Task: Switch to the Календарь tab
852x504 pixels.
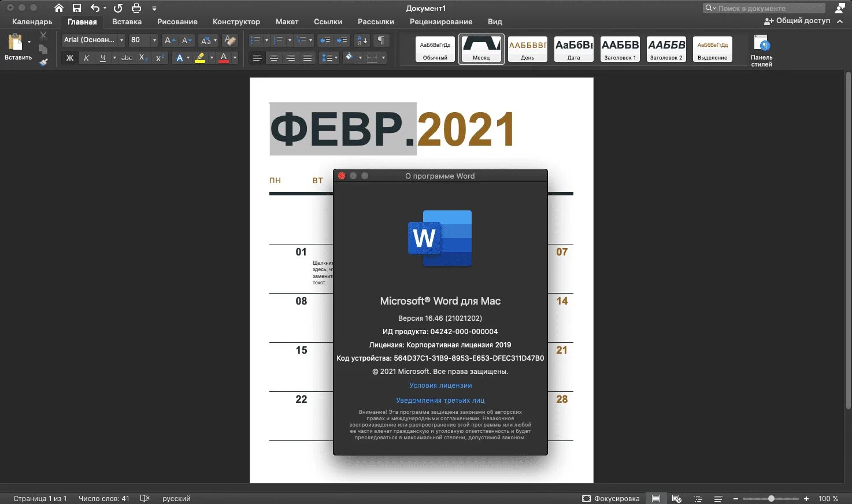Action: point(32,21)
